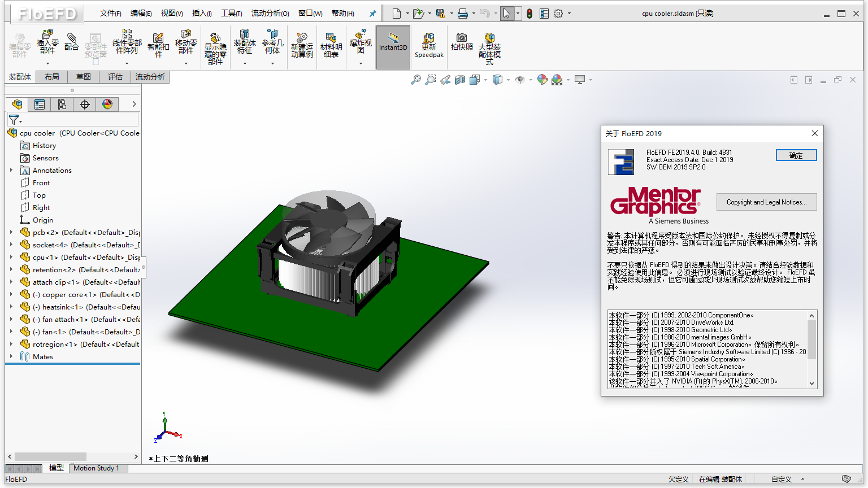Open the 视图(V) menu
868x488 pixels.
click(172, 14)
